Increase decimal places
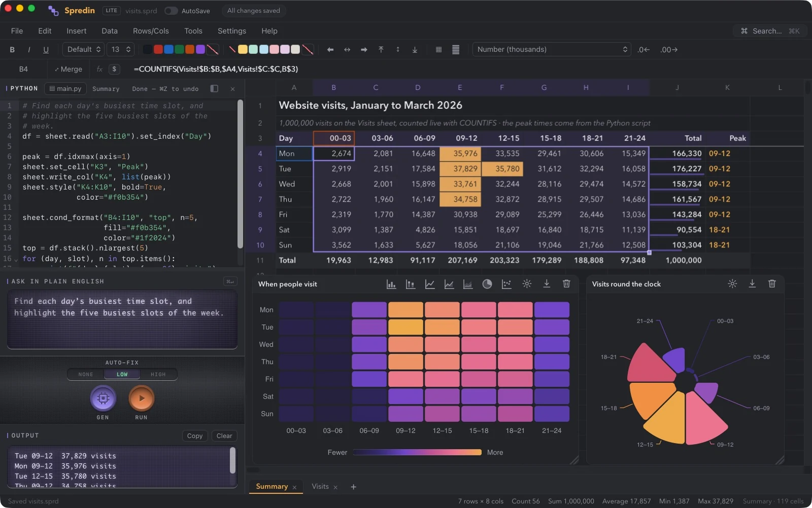Image resolution: width=812 pixels, height=508 pixels. [669, 49]
